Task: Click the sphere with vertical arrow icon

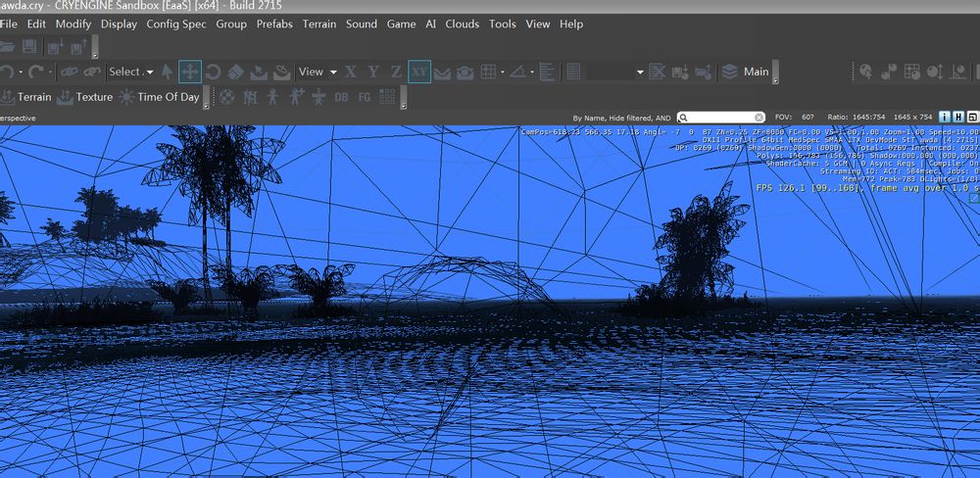Action: click(935, 72)
